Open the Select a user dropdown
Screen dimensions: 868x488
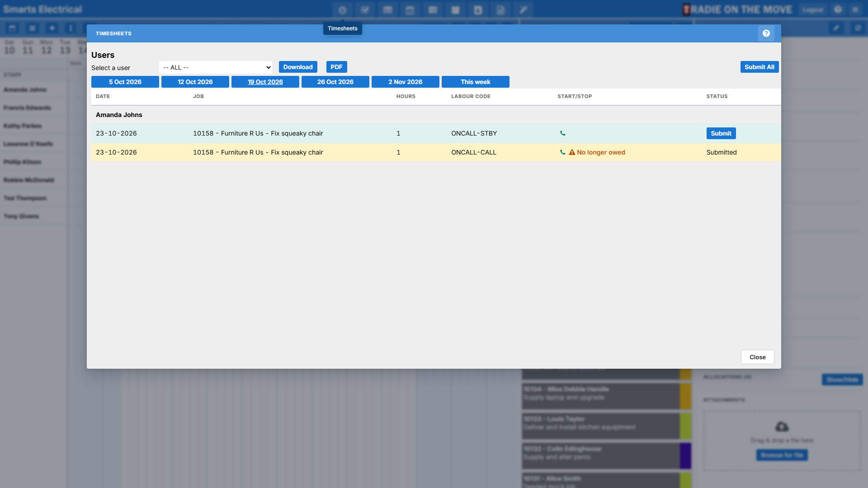[x=216, y=67]
